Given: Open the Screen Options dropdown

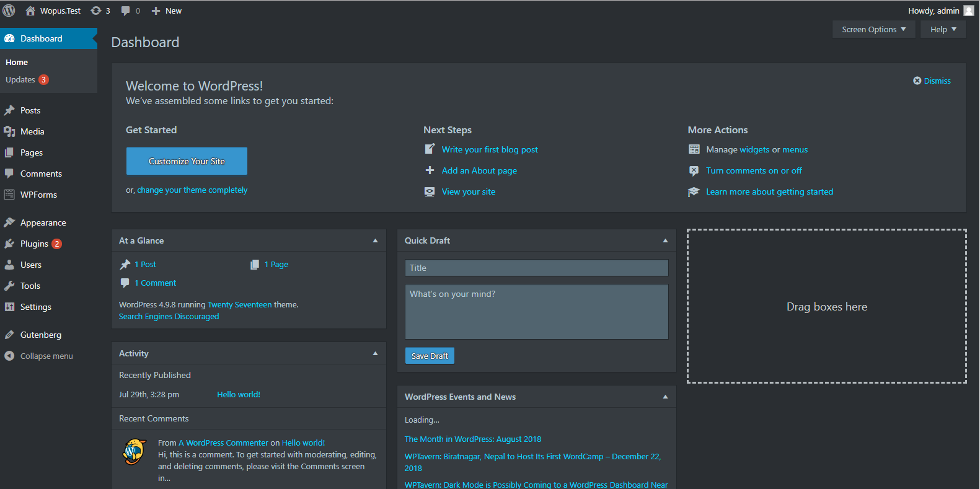Looking at the screenshot, I should pyautogui.click(x=873, y=29).
